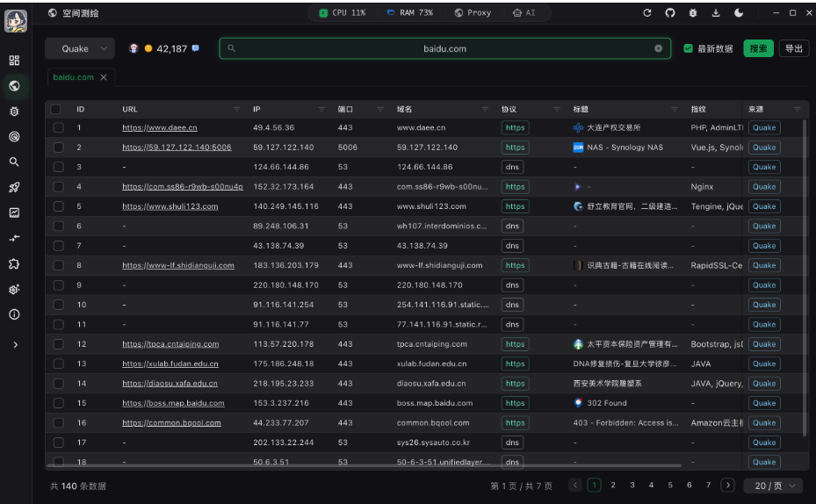Open the 端口 column filter icon
The height and width of the screenshot is (504, 816).
[380, 109]
